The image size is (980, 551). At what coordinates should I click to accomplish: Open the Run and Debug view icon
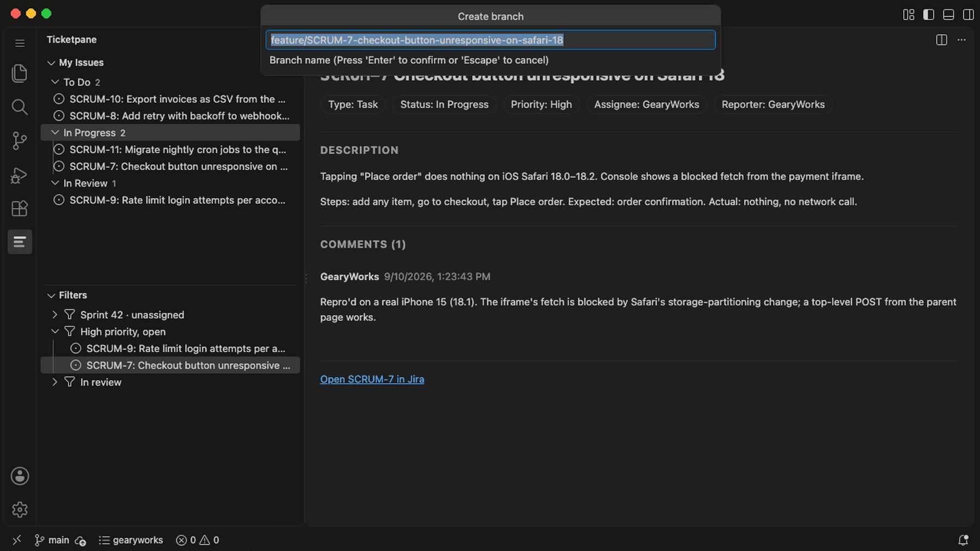(x=20, y=175)
